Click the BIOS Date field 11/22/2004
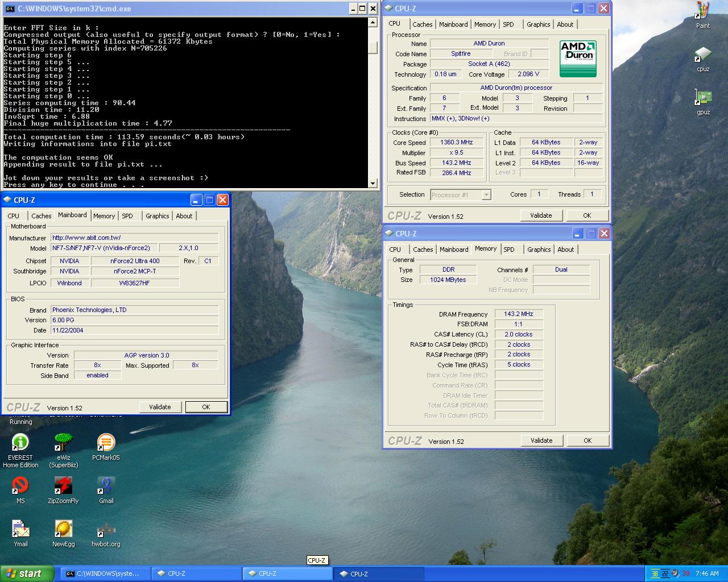 coord(134,330)
